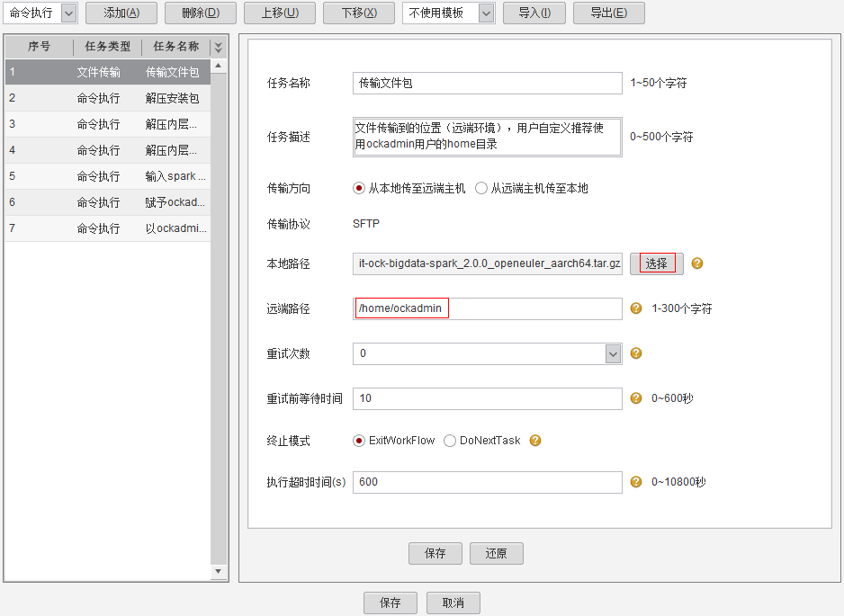Viewport: 844px width, 616px height.
Task: Open help icon beside retry count dropdown
Action: (635, 353)
